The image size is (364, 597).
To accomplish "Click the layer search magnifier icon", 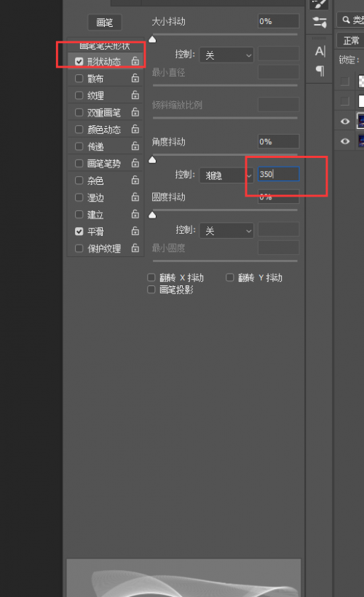I will 346,20.
